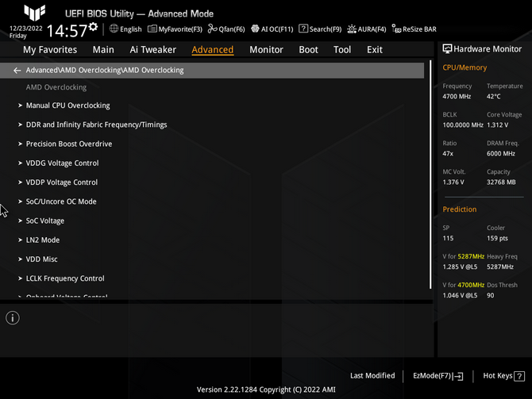Click the vertical scrollbar of settings list

click(x=430, y=175)
